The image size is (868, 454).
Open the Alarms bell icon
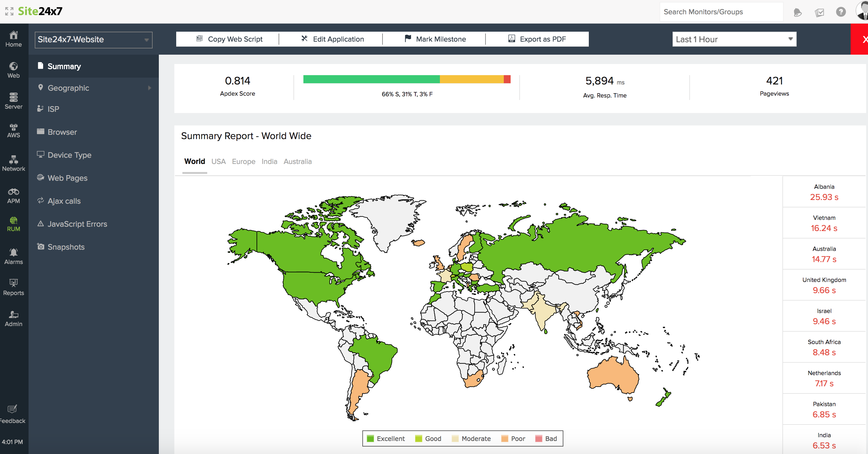click(13, 252)
